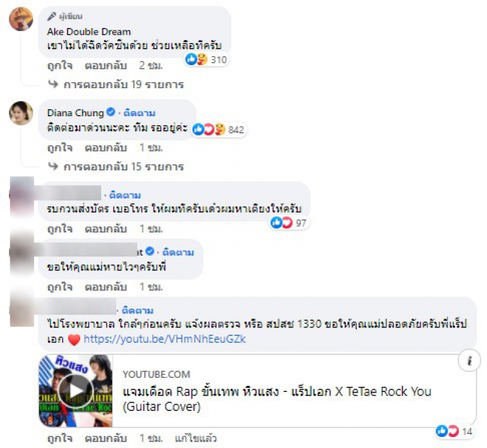Play the YouTube guitar cover video
This screenshot has height=448, width=487.
coord(75,391)
